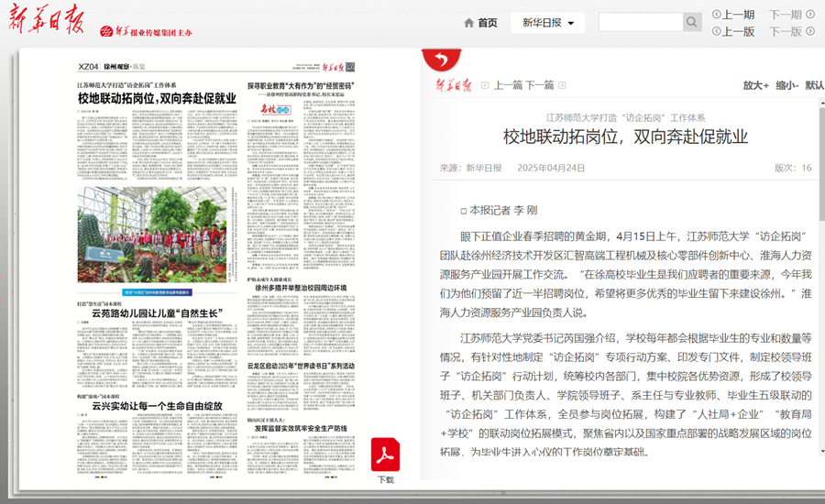Screen dimensions: 825x504
Task: Shrink article text with 缩小-
Action: tap(786, 85)
